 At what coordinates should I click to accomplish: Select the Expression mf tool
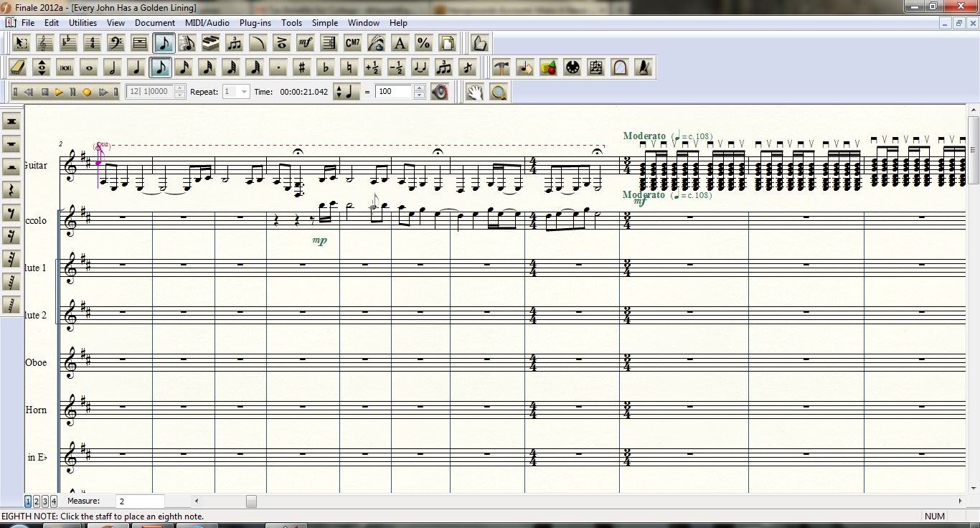pos(305,43)
